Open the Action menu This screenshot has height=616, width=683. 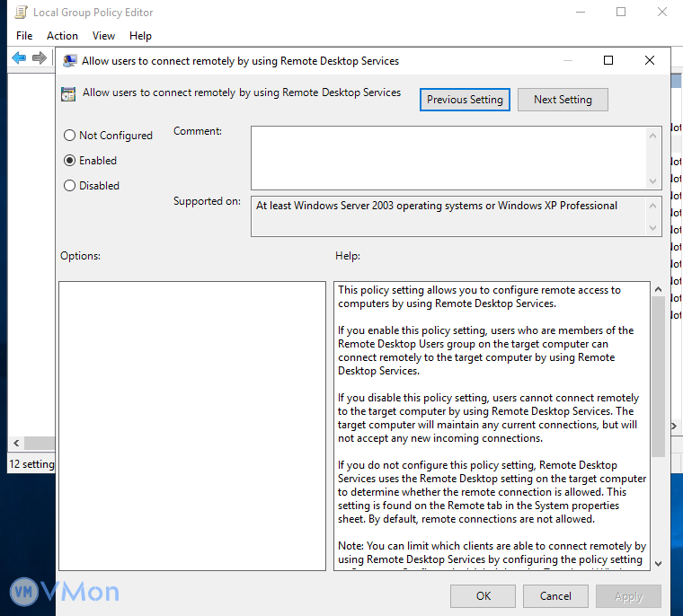pyautogui.click(x=62, y=36)
